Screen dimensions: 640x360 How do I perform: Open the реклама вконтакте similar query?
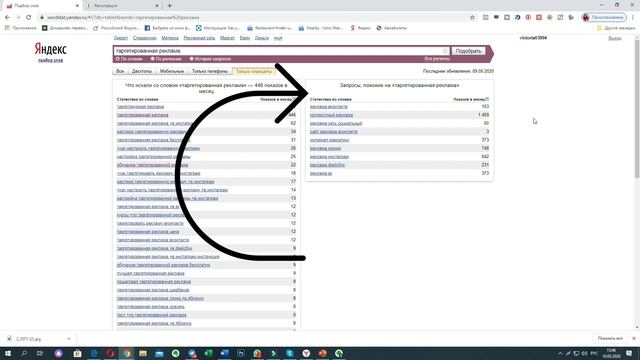(x=329, y=107)
